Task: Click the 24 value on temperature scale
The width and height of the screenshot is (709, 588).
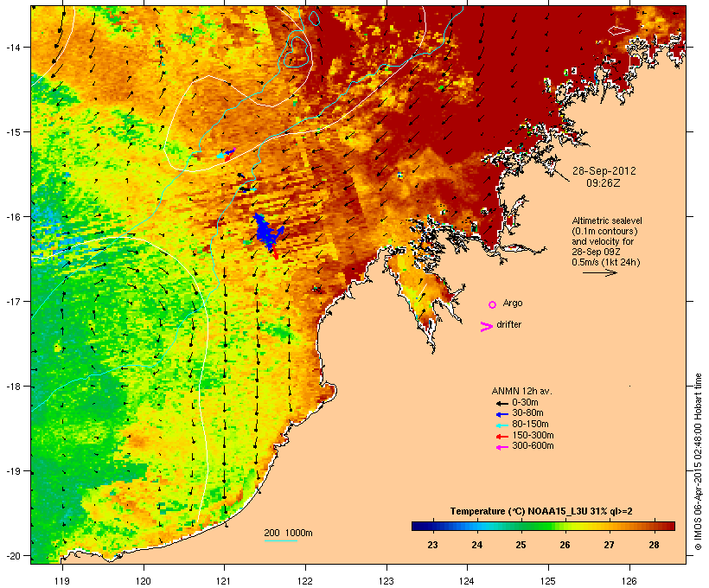Action: [x=477, y=545]
